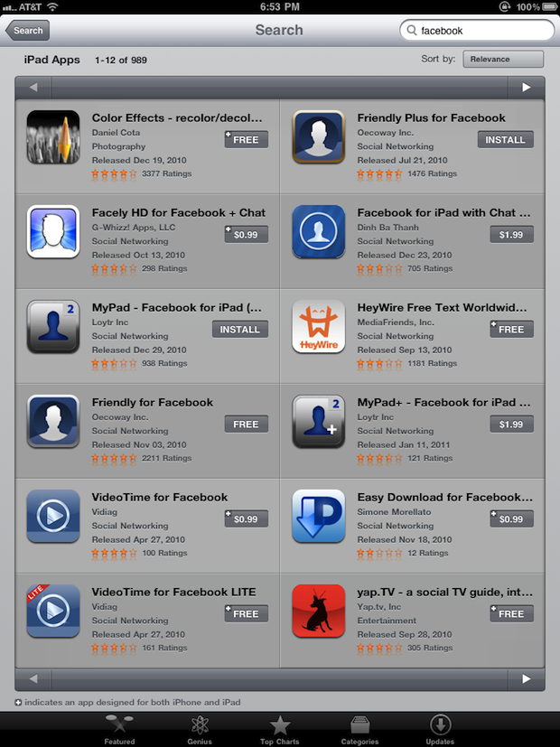Tap the Easy Download app icon

319,517
